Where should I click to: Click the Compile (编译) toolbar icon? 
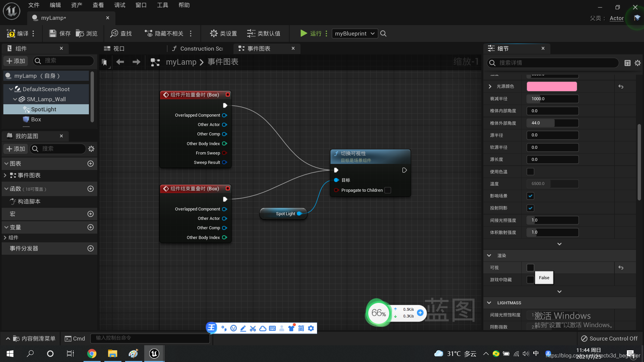click(11, 34)
